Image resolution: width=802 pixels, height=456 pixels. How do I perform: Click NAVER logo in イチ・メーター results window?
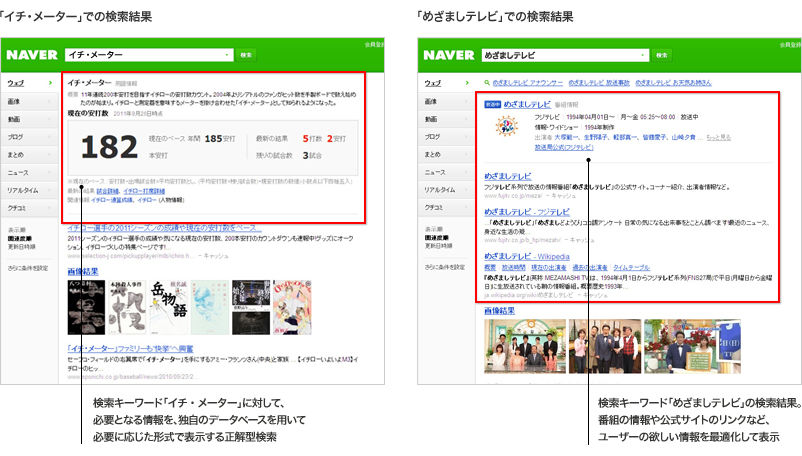click(x=32, y=55)
